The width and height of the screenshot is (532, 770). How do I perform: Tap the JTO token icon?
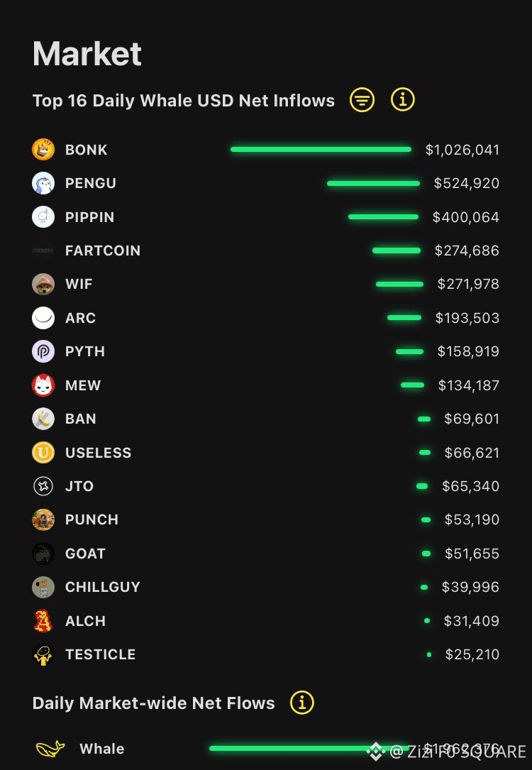pyautogui.click(x=43, y=486)
